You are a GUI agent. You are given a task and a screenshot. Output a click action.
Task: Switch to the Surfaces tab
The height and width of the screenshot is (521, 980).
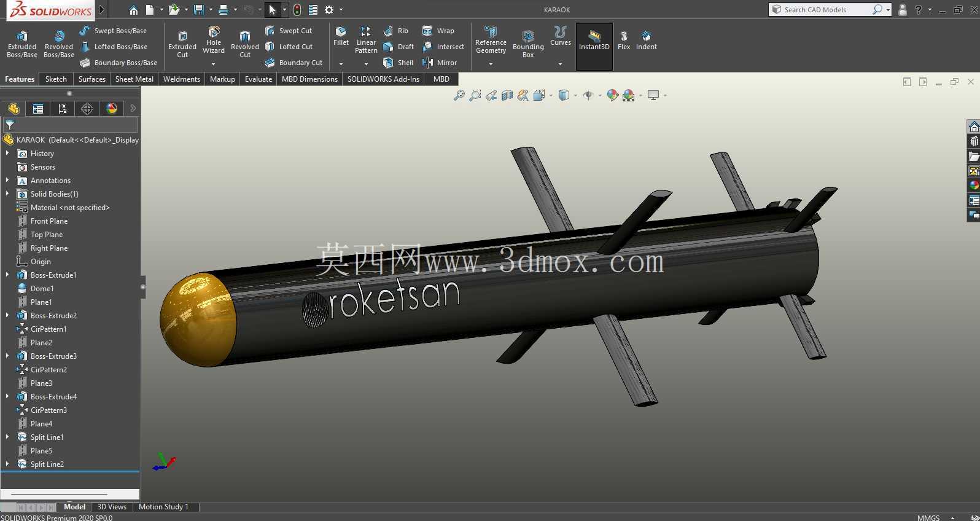[x=92, y=79]
